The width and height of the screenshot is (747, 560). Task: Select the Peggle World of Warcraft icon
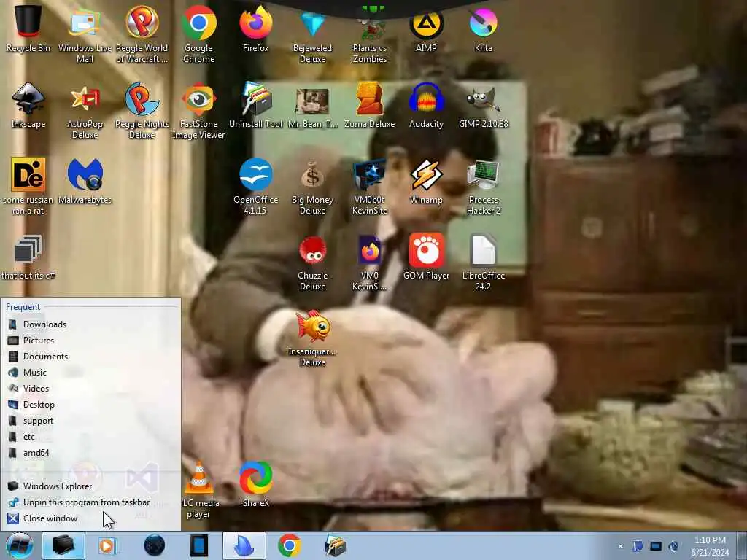[x=142, y=34]
